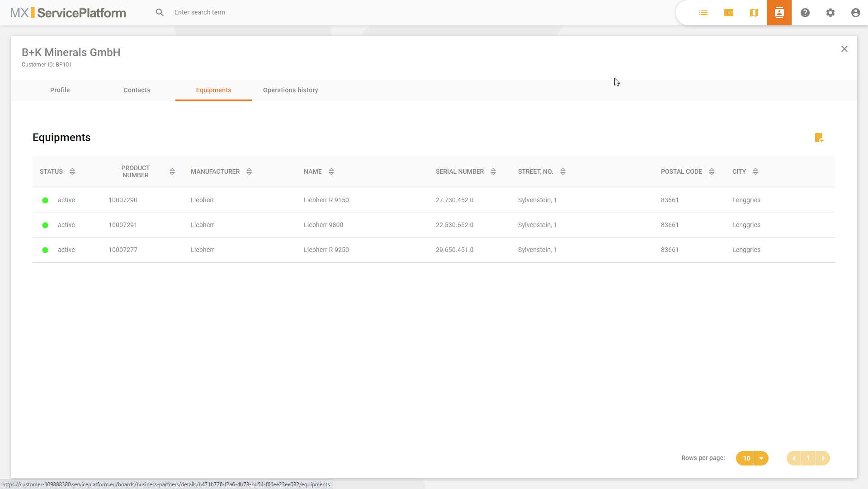Go to next page of equipments
This screenshot has height=489, width=868.
(823, 458)
